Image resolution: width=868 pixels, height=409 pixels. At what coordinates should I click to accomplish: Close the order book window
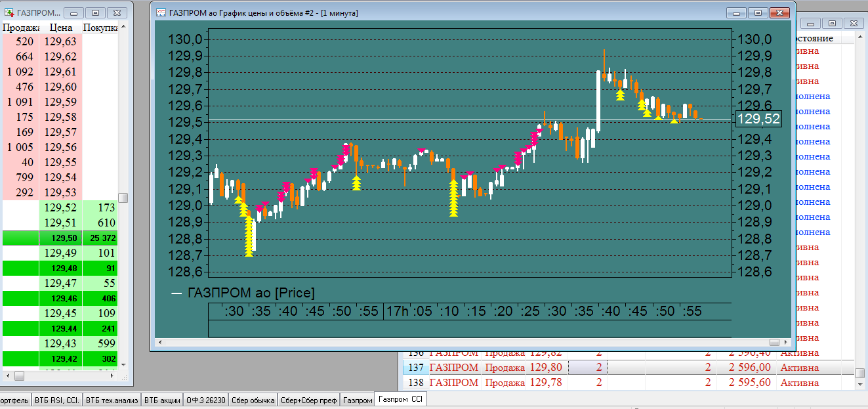click(116, 12)
